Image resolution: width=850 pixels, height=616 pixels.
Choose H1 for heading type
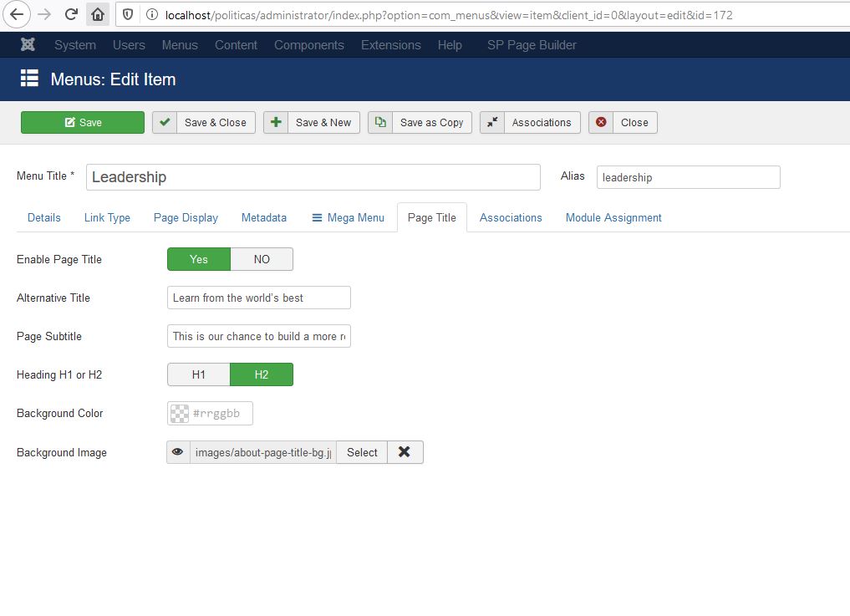tap(199, 374)
